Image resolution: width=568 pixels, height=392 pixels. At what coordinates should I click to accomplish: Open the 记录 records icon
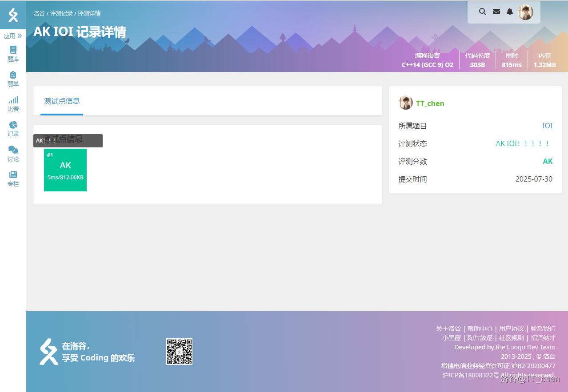click(13, 128)
